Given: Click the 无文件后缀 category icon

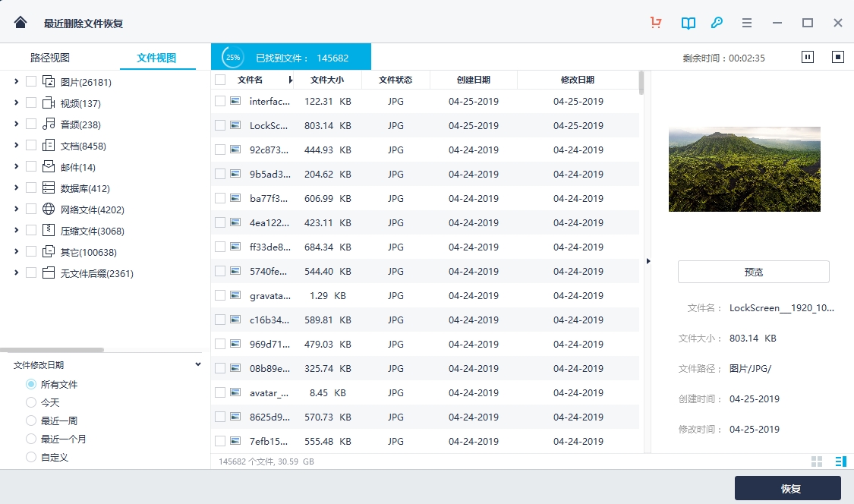Looking at the screenshot, I should click(x=49, y=272).
